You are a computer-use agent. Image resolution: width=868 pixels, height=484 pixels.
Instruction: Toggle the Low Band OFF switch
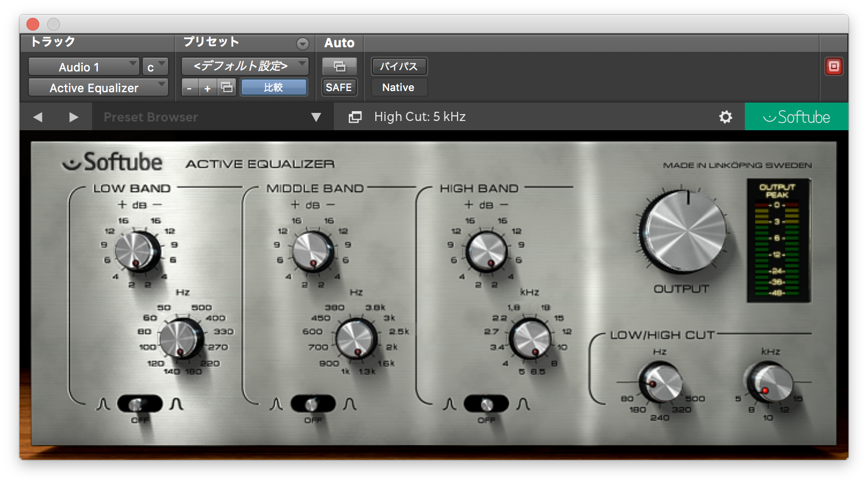(139, 404)
